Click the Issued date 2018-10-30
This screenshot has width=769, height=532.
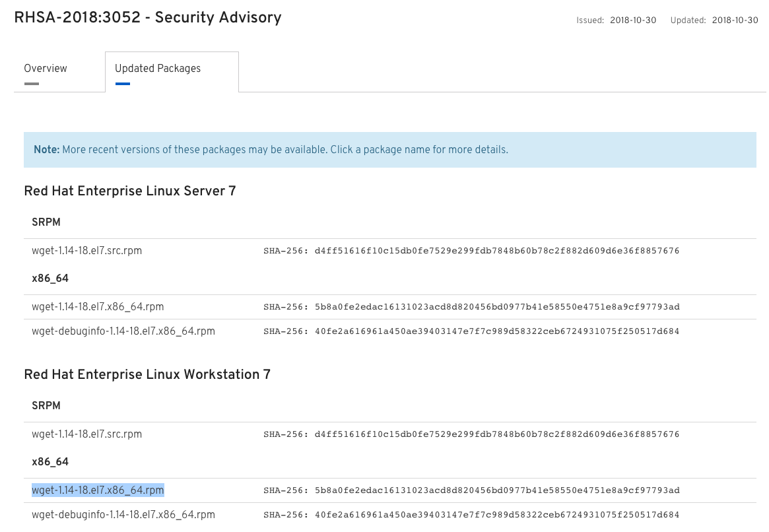point(632,20)
